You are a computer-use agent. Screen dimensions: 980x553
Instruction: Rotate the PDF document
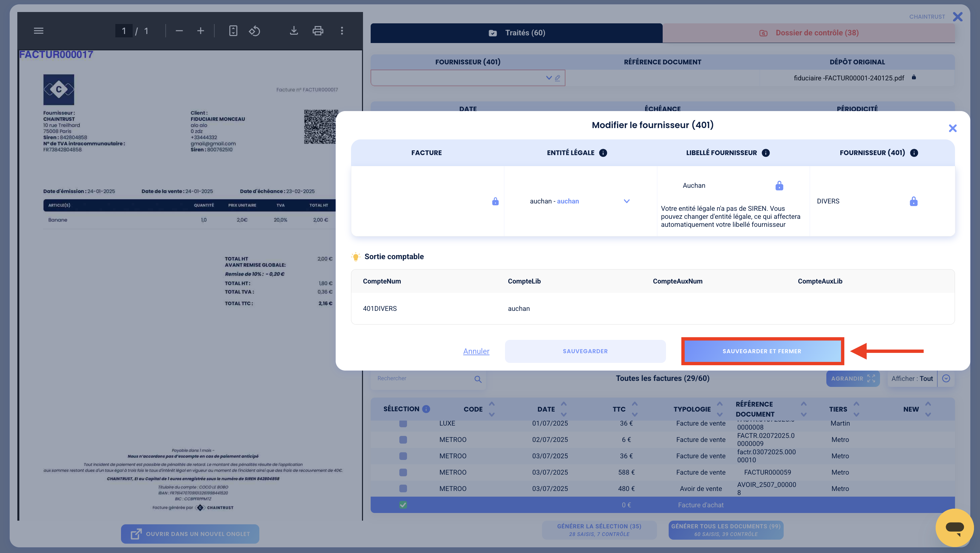coord(255,31)
